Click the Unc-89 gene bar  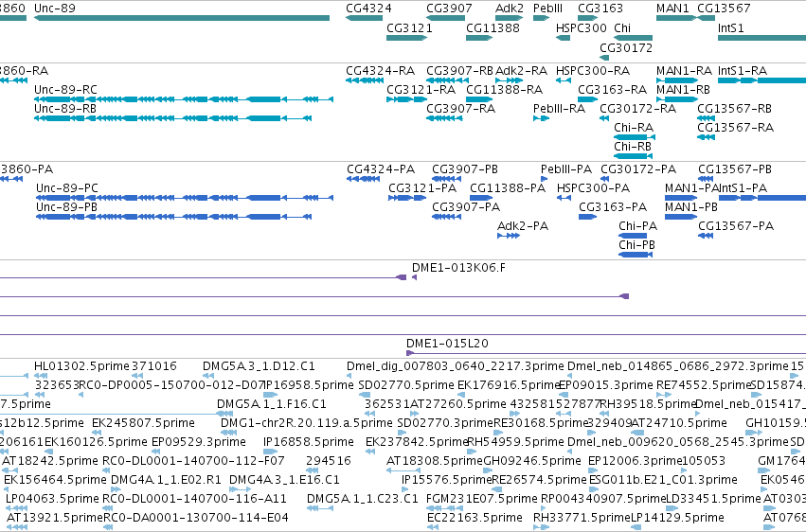point(182,18)
